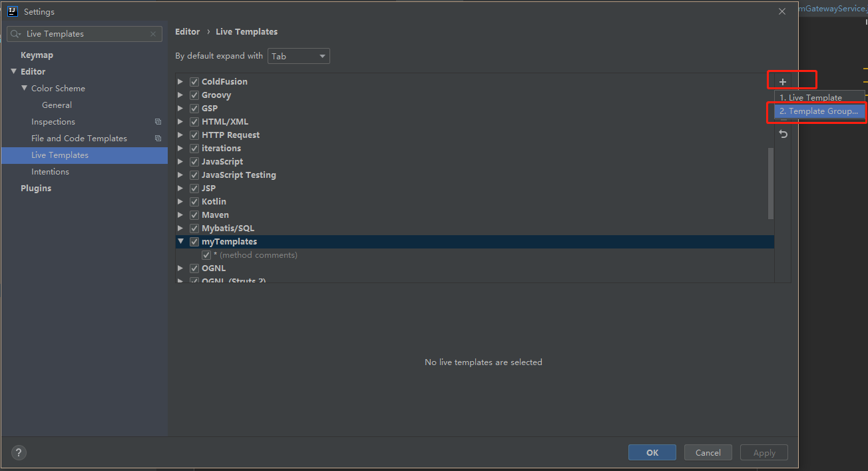Select File and Code Templates settings

(x=79, y=139)
